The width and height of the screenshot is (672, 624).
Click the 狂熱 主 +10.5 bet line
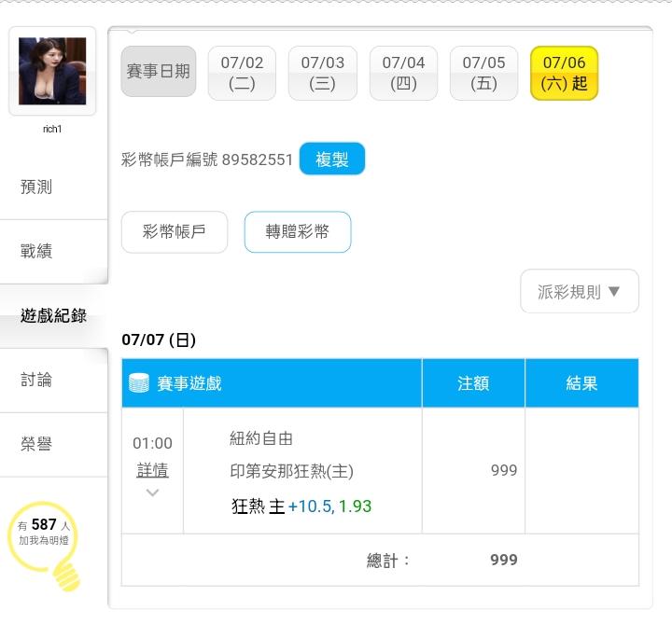point(301,506)
